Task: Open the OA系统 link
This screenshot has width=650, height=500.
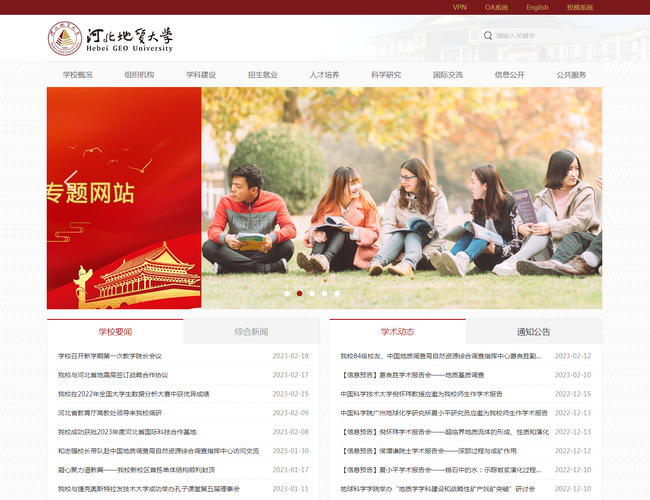Action: click(496, 7)
